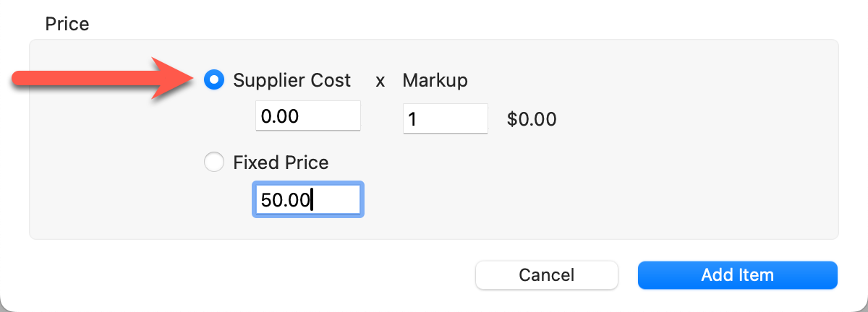Click the "Markup" column label
The height and width of the screenshot is (312, 868).
click(435, 80)
